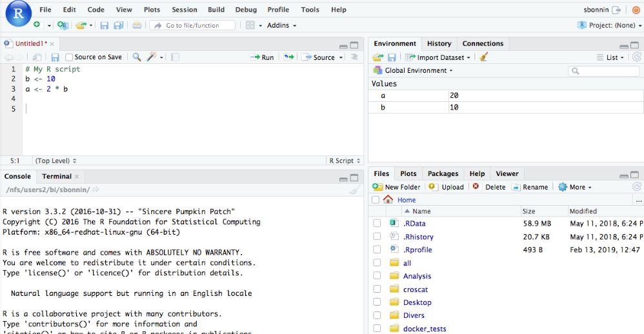Image resolution: width=644 pixels, height=334 pixels.
Task: Expand the Import Dataset dropdown
Action: click(x=438, y=57)
